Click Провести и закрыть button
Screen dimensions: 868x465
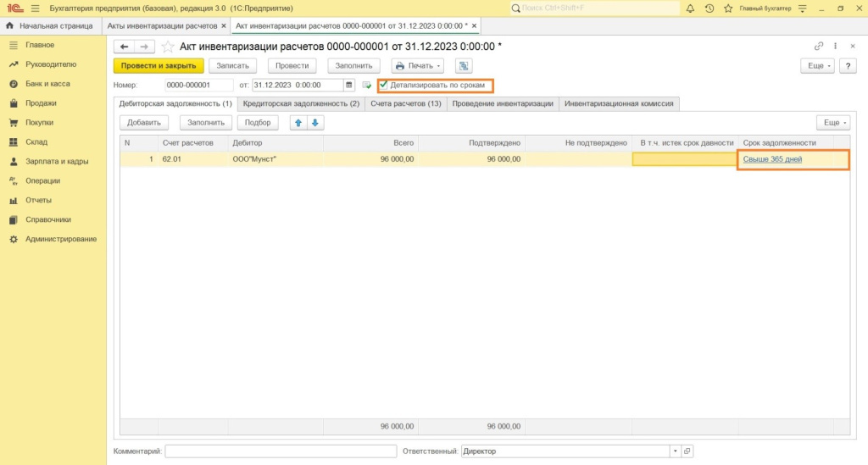pos(159,65)
